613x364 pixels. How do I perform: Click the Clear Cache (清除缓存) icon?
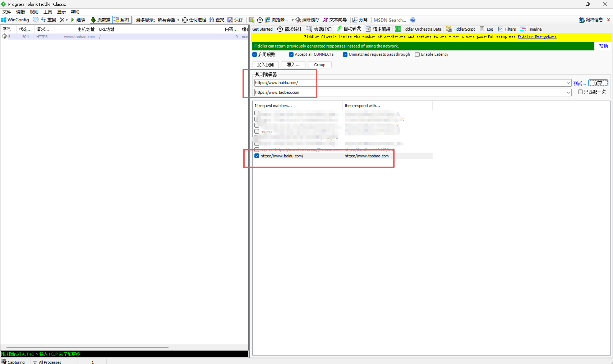298,20
